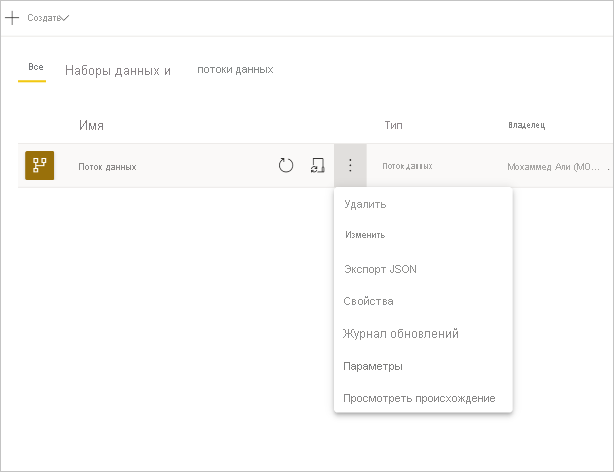Click the owner Мохаммед Али cell
Viewport: 614px width, 472px height.
pos(553,167)
